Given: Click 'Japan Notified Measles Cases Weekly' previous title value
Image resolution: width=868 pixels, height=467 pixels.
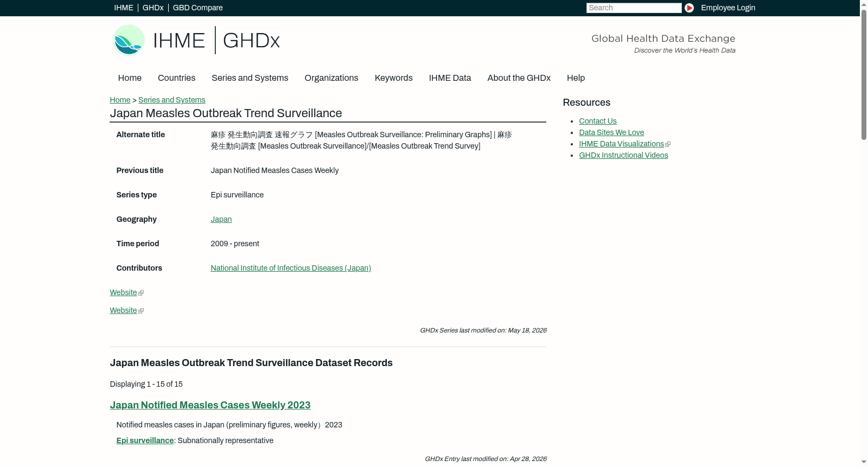Looking at the screenshot, I should pyautogui.click(x=275, y=170).
